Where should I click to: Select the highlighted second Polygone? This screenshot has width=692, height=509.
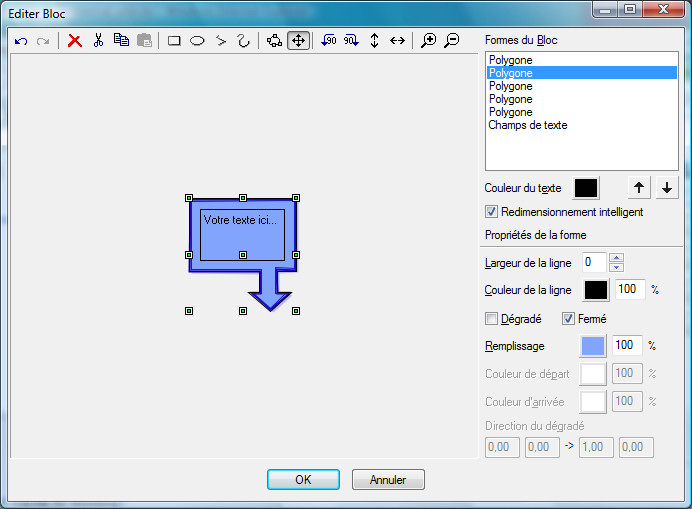[x=582, y=73]
